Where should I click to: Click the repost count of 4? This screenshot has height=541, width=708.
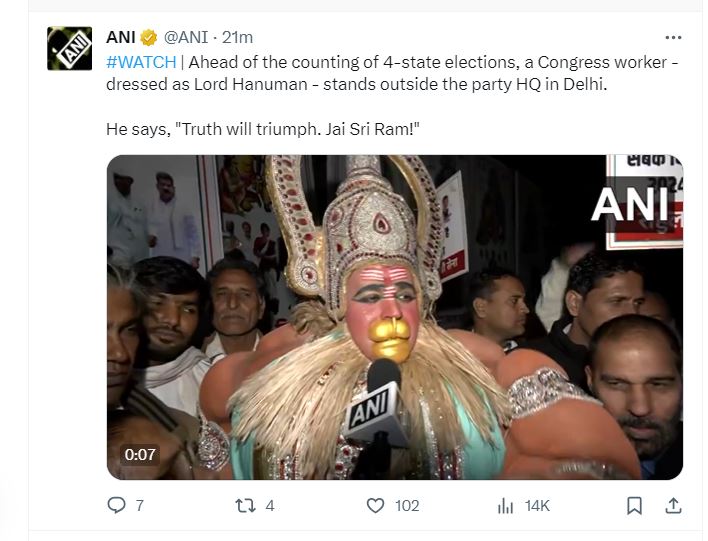[269, 506]
